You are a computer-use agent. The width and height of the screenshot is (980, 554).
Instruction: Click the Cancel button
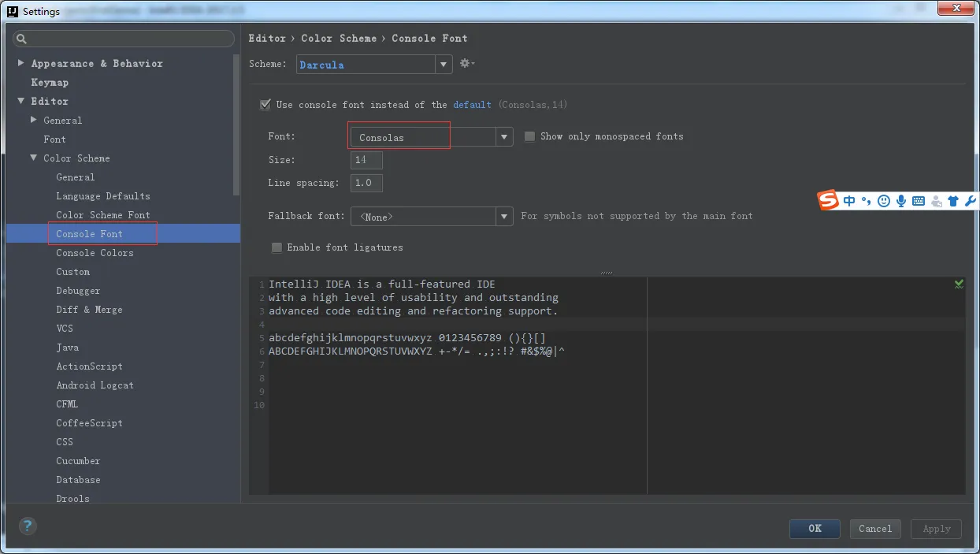[x=875, y=528]
